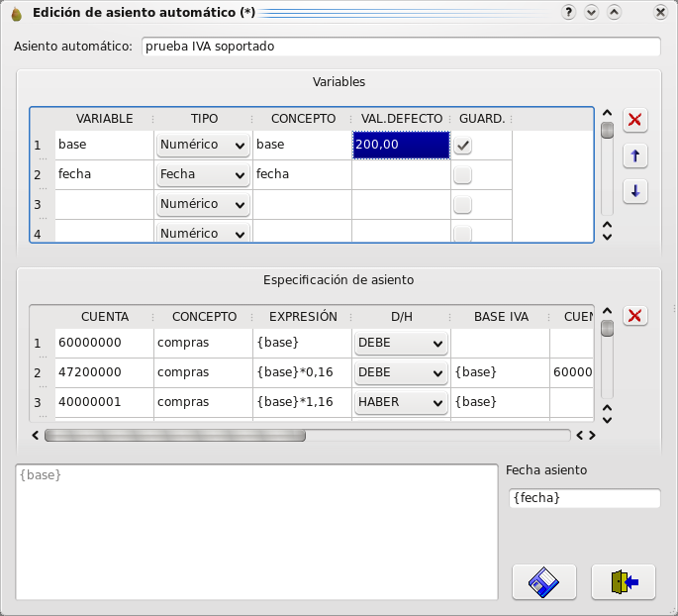Click the bottom down arrow of Variables scrollbar
The height and width of the screenshot is (616, 678).
coord(607,237)
